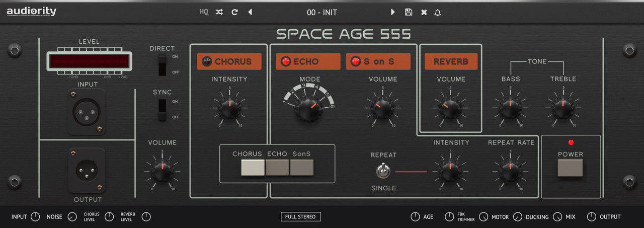Viewport: 644px width, 228px height.
Task: Toggle the S on S indicator button
Action: pyautogui.click(x=378, y=61)
